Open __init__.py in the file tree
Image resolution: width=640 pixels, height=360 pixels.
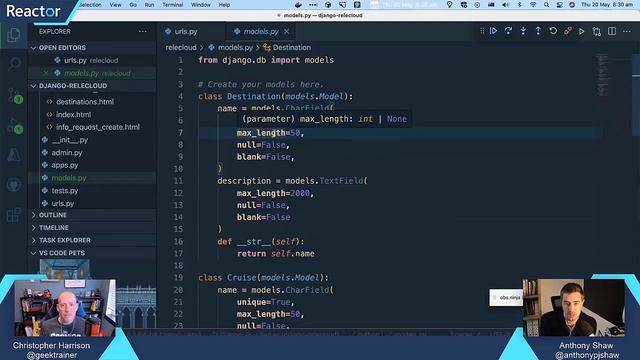pos(92,140)
